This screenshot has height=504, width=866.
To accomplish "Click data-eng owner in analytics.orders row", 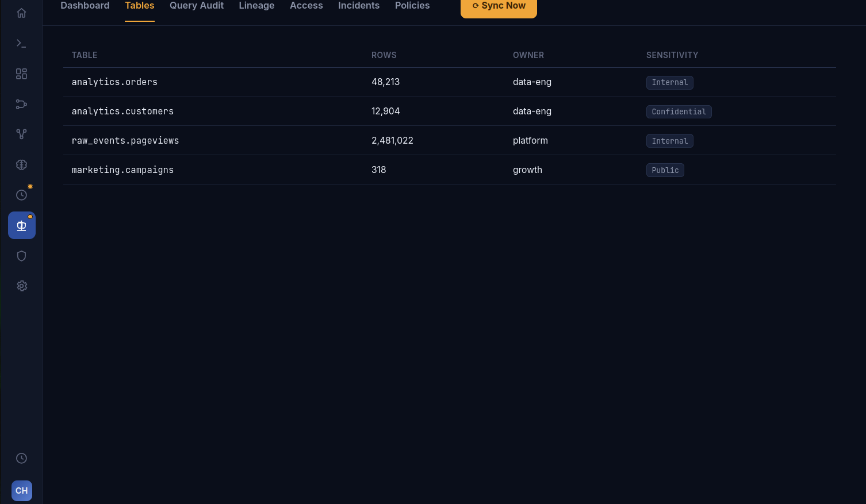I will pos(532,82).
